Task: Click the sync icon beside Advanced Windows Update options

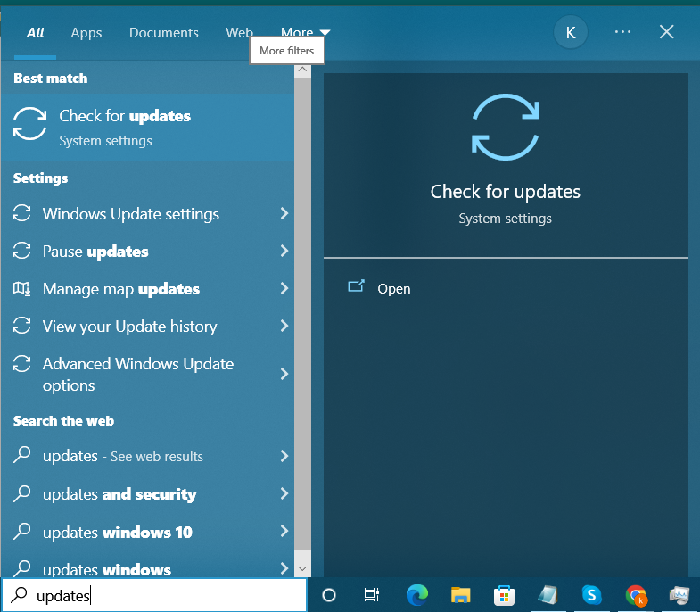Action: pos(22,364)
